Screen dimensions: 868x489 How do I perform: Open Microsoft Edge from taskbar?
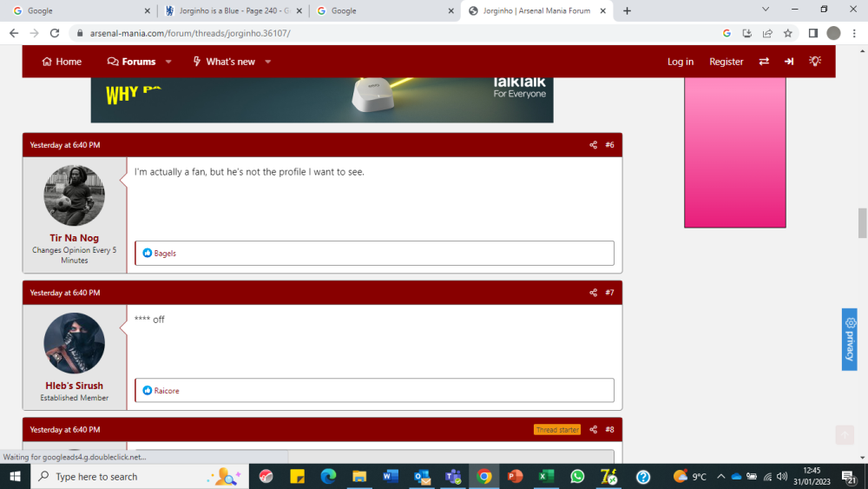(328, 476)
